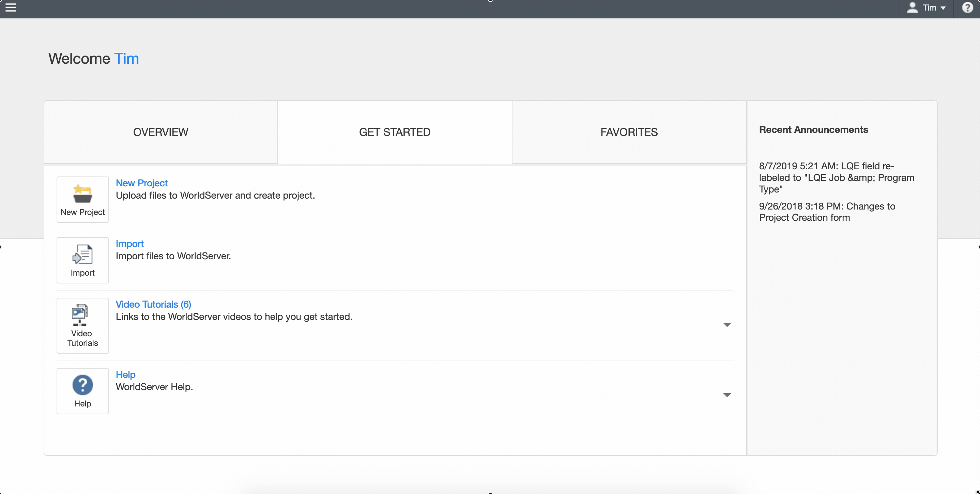This screenshot has width=980, height=494.
Task: Click the Help tile icon
Action: point(82,391)
